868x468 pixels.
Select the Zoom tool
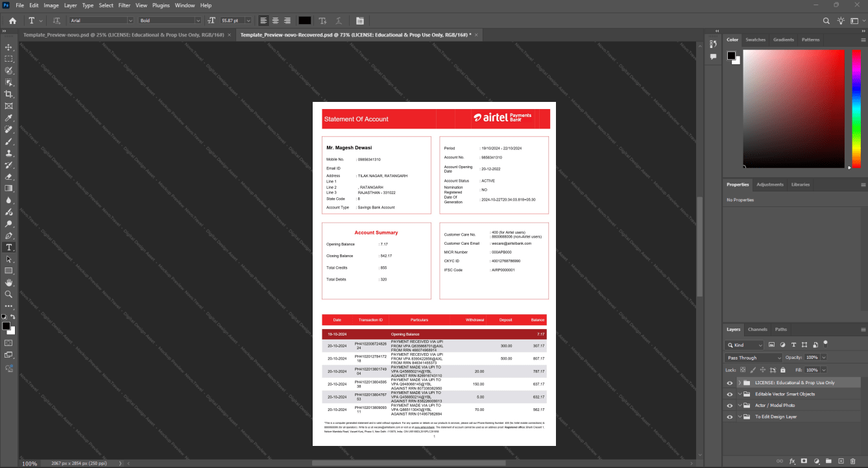[x=9, y=294]
